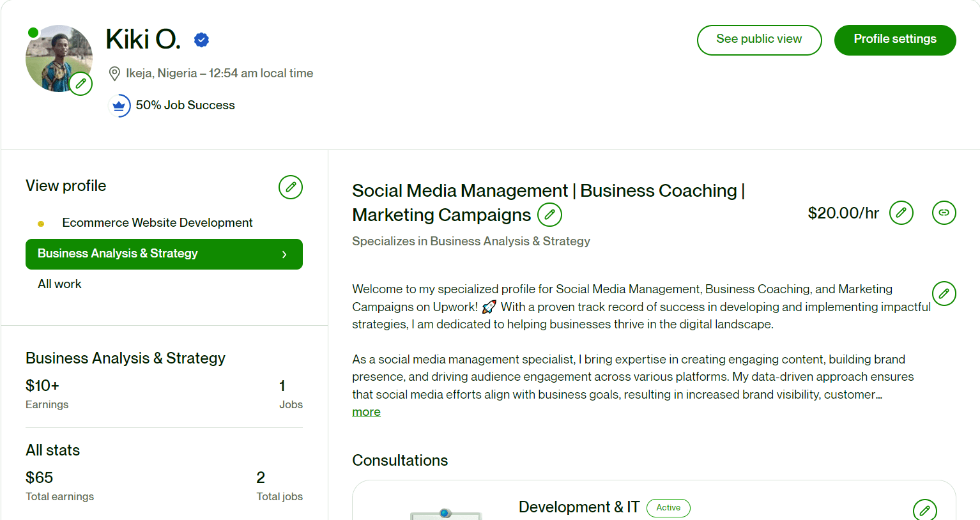Click the Active status badge

tap(668, 508)
